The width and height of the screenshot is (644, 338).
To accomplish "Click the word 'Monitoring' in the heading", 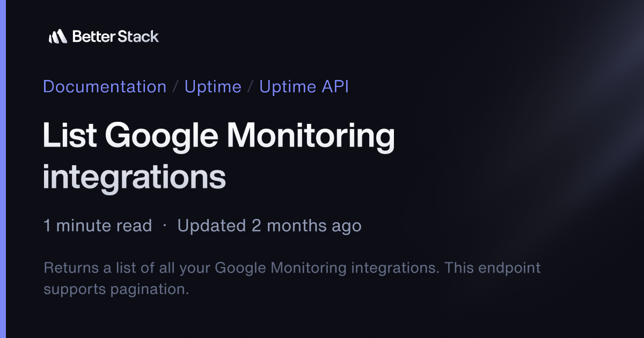I will coord(310,137).
